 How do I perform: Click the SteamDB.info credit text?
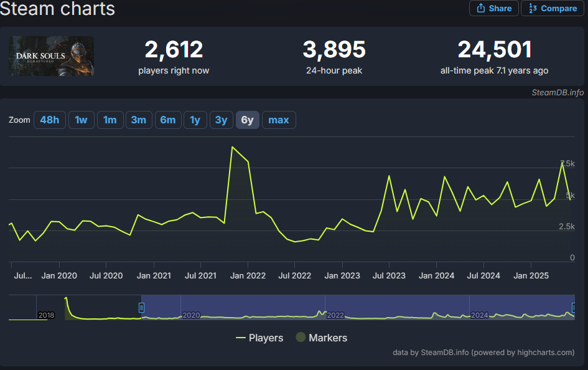(558, 92)
